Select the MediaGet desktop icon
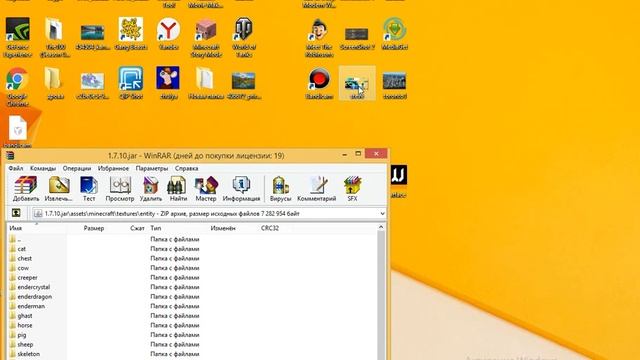 [x=394, y=34]
